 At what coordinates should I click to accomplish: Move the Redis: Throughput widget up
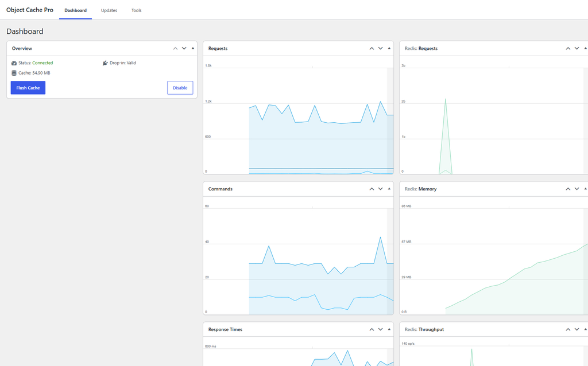coord(568,329)
